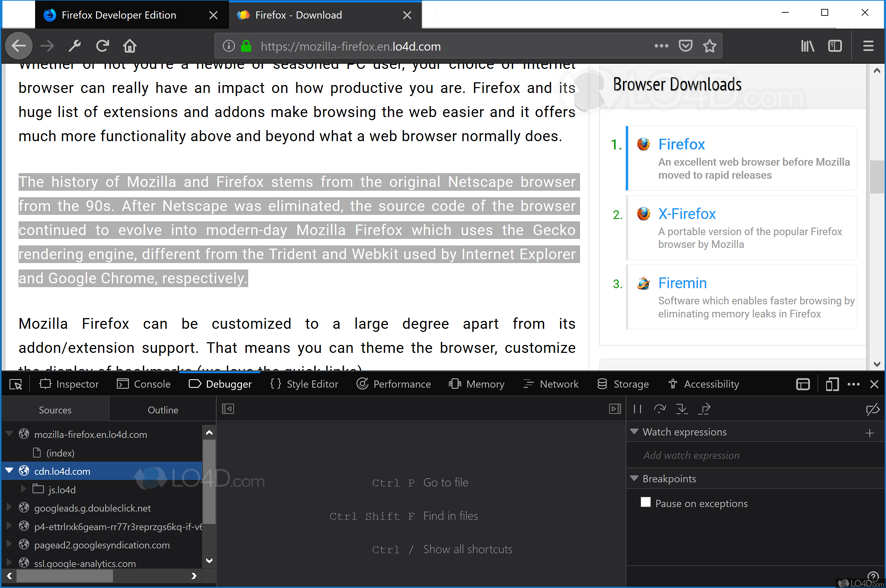This screenshot has width=886, height=588.
Task: Click the deactivate breakpoints icon
Action: tap(873, 410)
